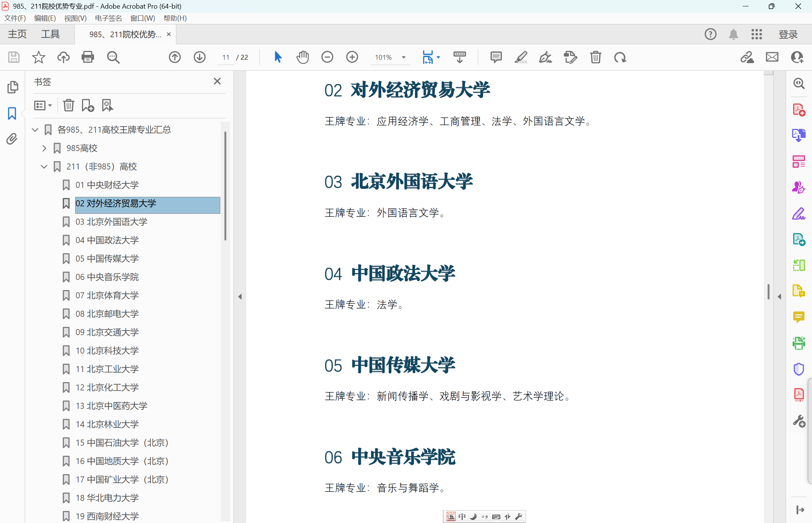
Task: Expand the 985高校 bookmark group
Action: 44,148
